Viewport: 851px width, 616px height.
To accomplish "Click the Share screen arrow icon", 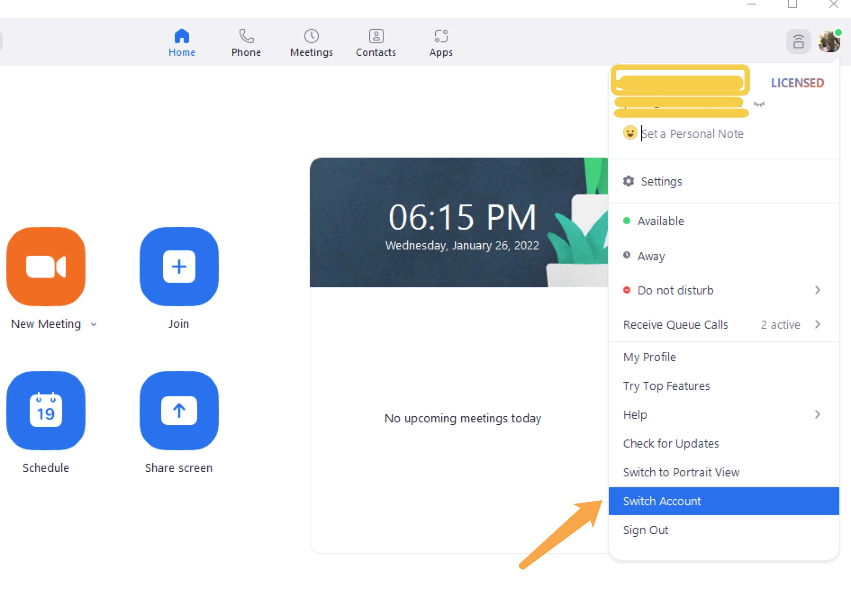I will (179, 411).
